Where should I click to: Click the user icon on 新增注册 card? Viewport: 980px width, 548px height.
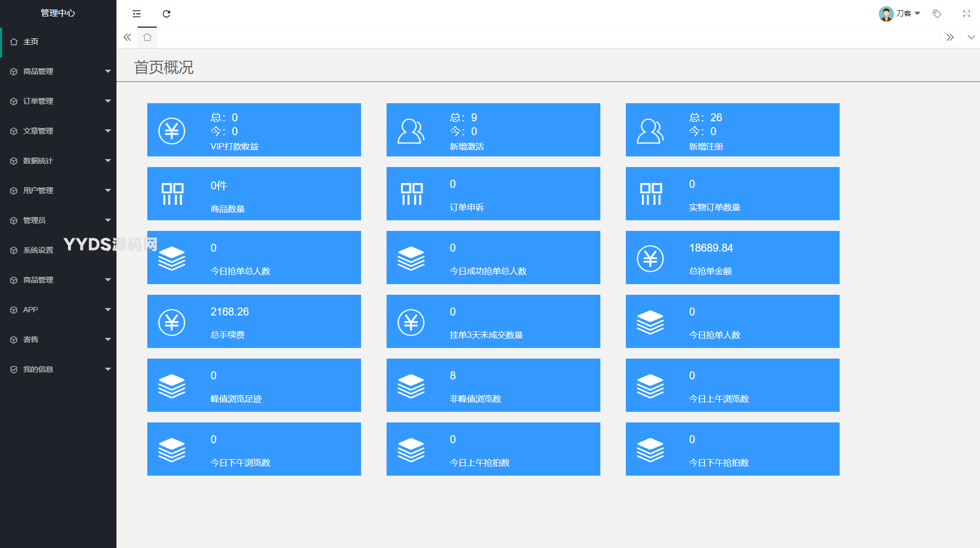650,131
